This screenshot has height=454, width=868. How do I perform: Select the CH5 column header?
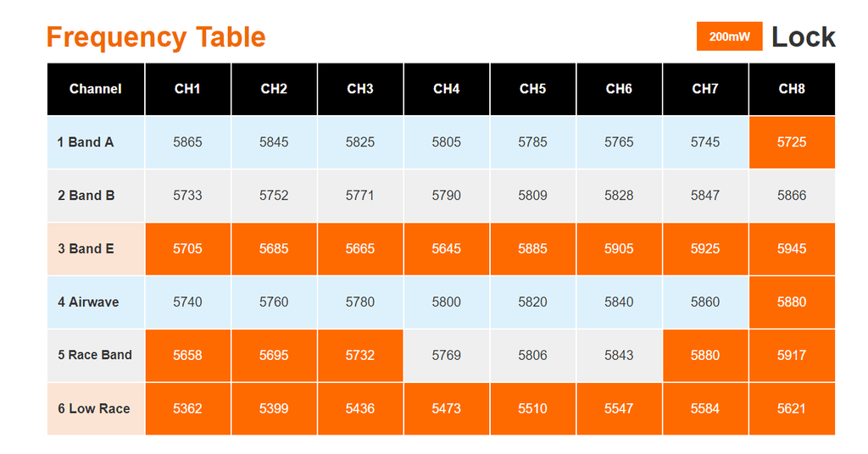click(x=532, y=89)
